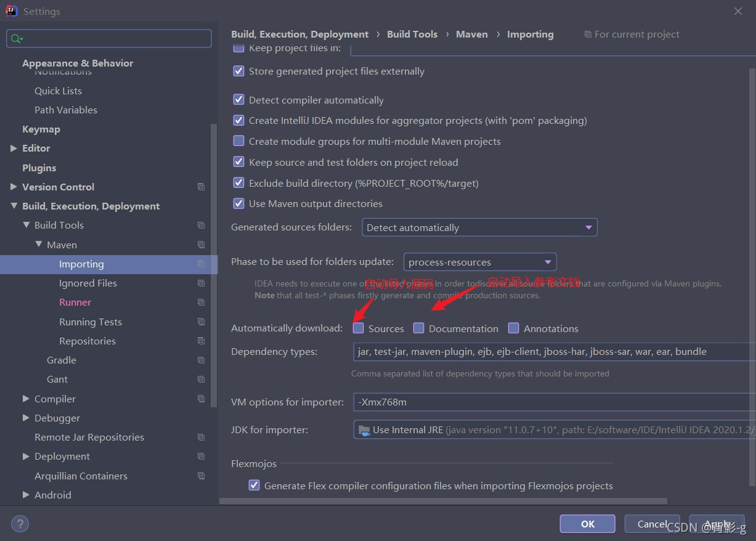Image resolution: width=756 pixels, height=541 pixels.
Task: Select Ignored Files under Maven
Action: pyautogui.click(x=88, y=283)
